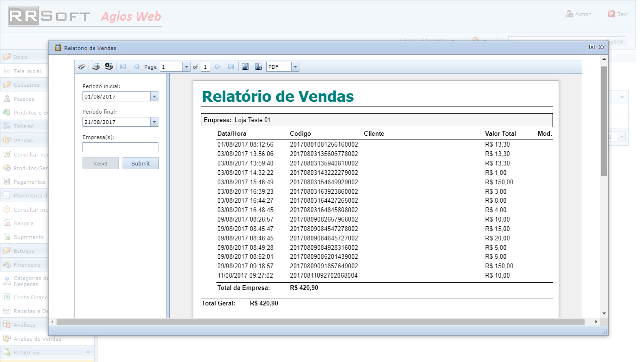644x362 pixels.
Task: Click the search binoculars icon in report toolbar
Action: pyautogui.click(x=82, y=67)
